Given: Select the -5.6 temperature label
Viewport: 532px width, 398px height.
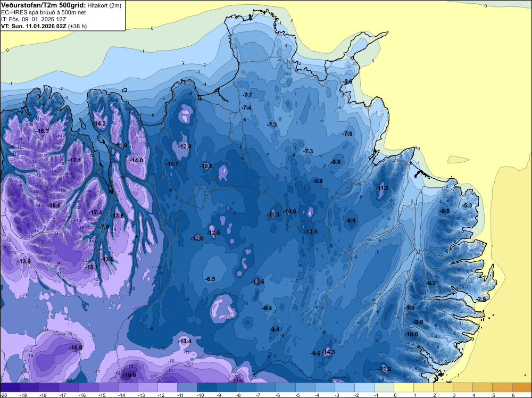Looking at the screenshot, I should (x=347, y=81).
